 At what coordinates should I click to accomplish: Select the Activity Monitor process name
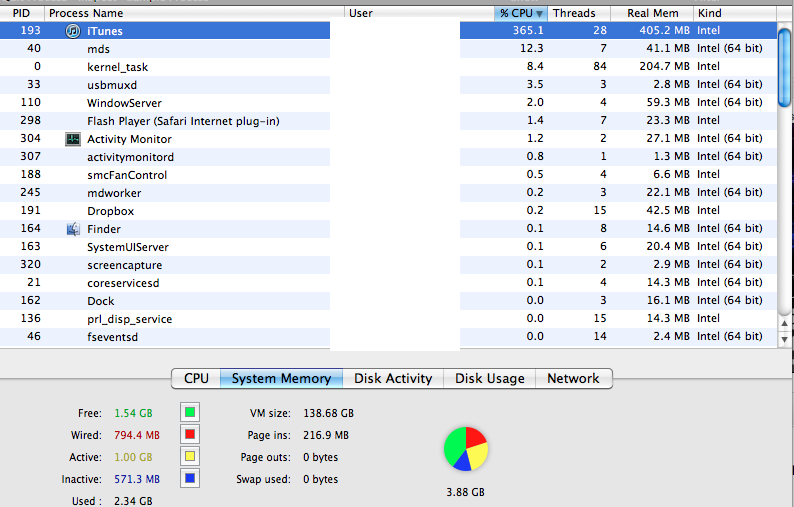[x=129, y=139]
